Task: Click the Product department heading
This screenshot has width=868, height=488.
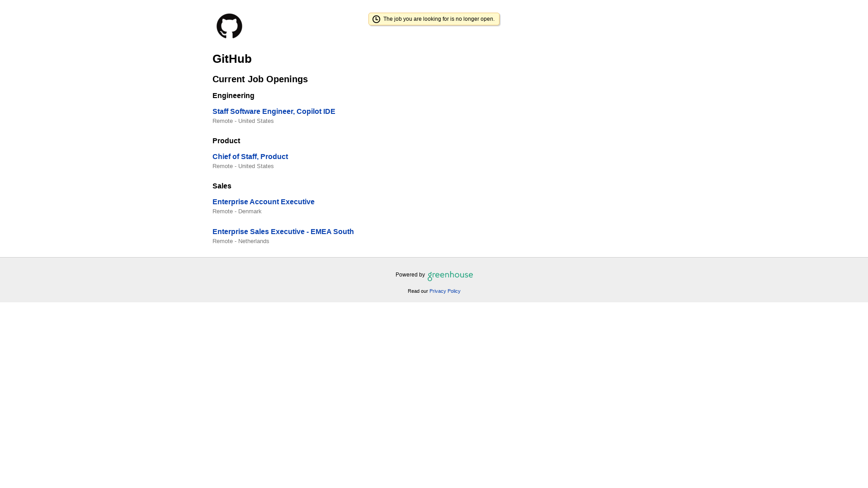Action: click(226, 141)
